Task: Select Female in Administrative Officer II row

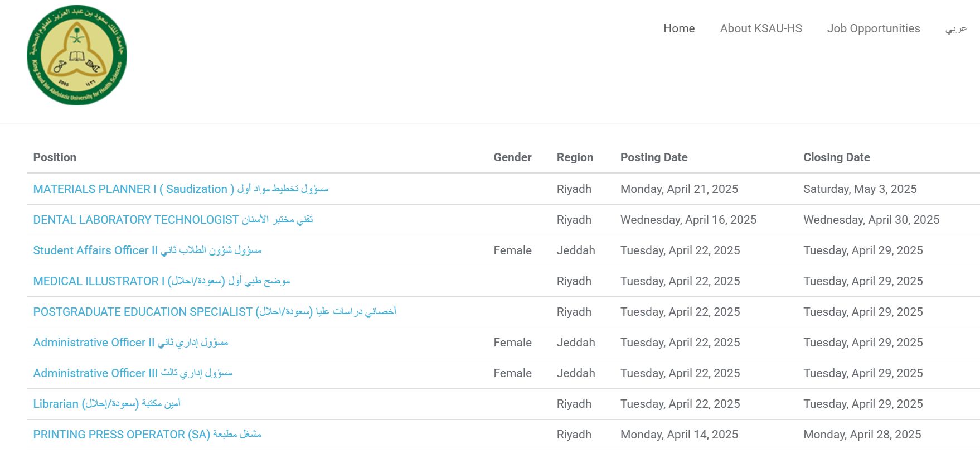Action: [512, 343]
